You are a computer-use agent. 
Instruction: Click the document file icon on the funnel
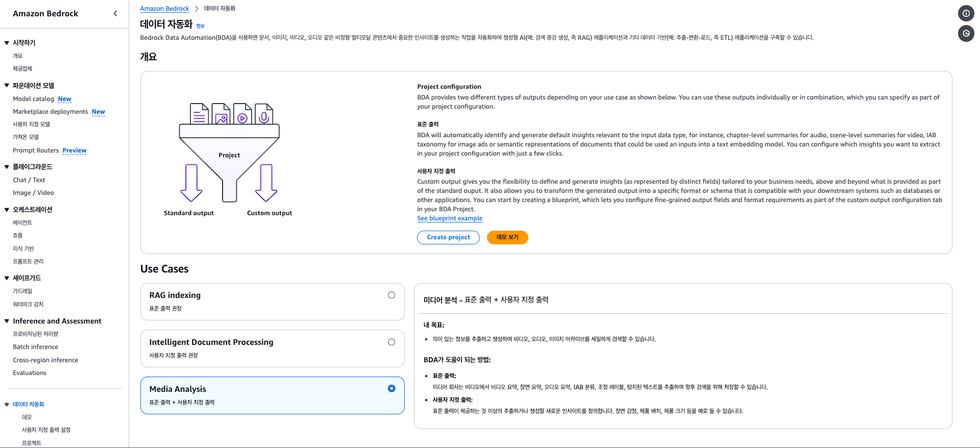(x=200, y=114)
